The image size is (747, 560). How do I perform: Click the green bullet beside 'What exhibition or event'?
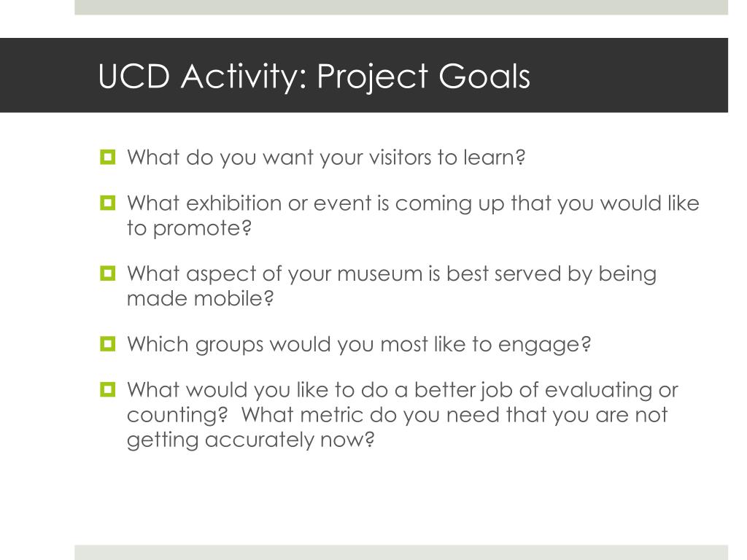click(108, 203)
